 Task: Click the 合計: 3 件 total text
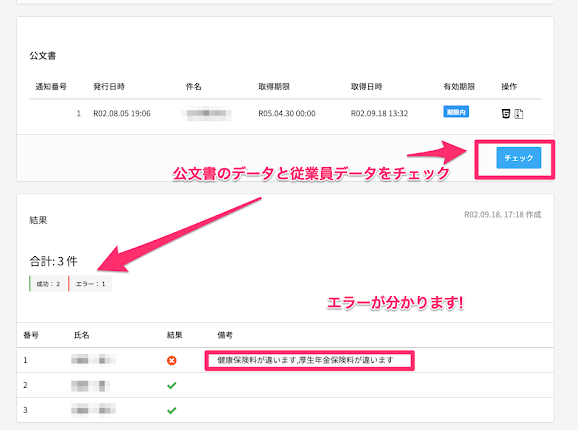coord(53,261)
